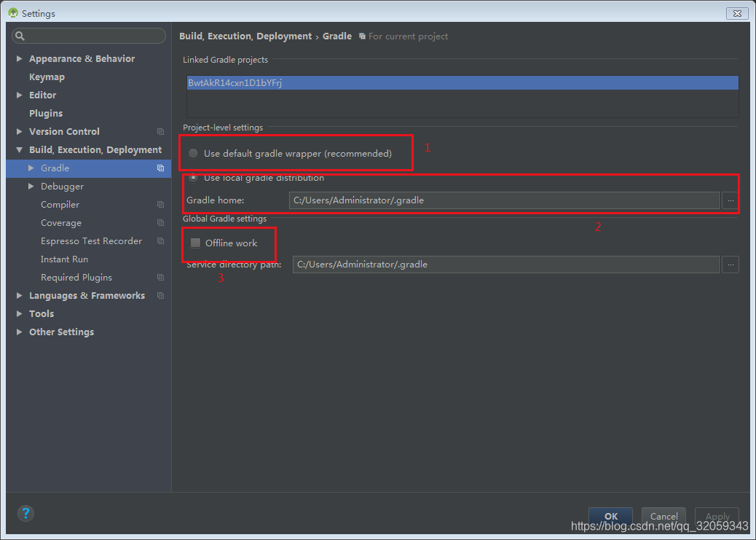The width and height of the screenshot is (756, 540).
Task: Browse for Gradle home with the ellipsis button
Action: [731, 200]
